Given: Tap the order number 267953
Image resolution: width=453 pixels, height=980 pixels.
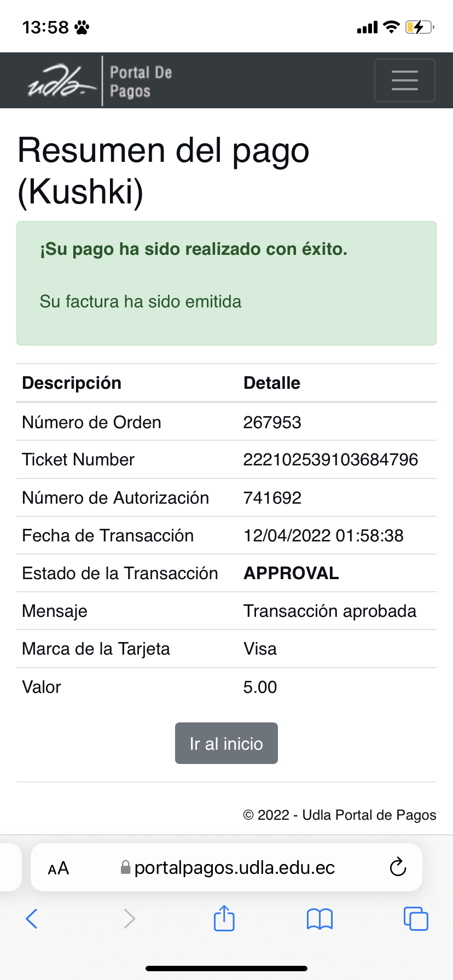Looking at the screenshot, I should click(272, 422).
